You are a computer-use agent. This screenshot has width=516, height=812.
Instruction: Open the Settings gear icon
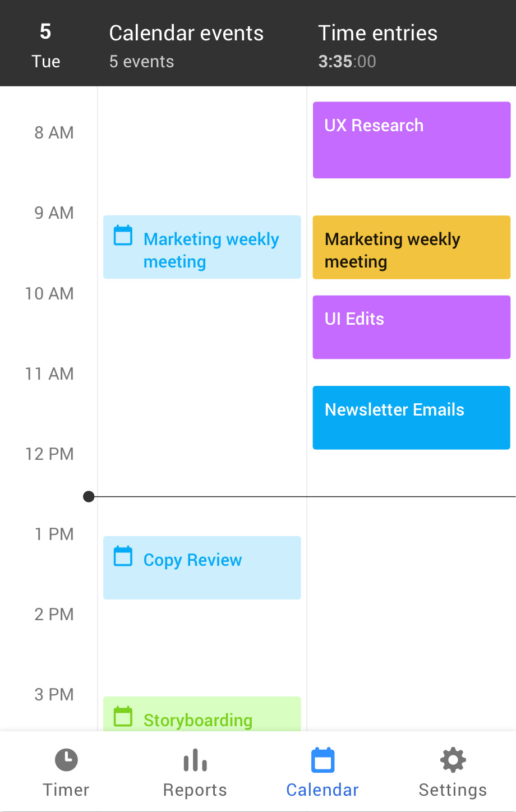click(453, 760)
